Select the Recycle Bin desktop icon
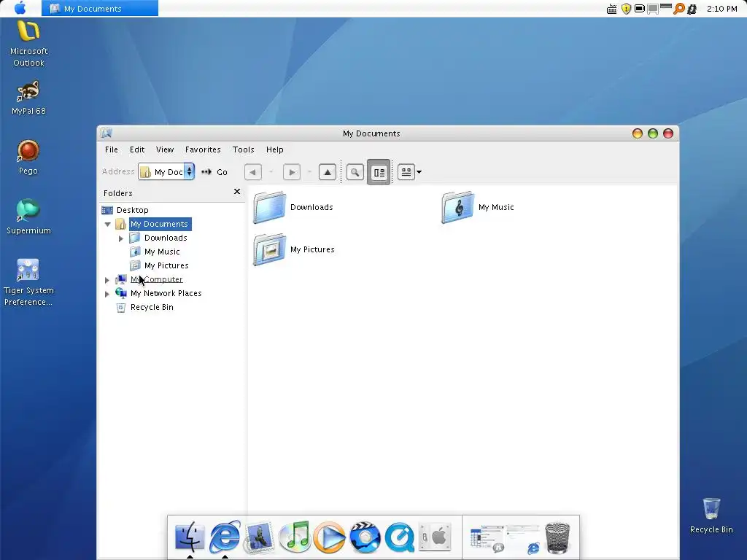 pos(711,516)
